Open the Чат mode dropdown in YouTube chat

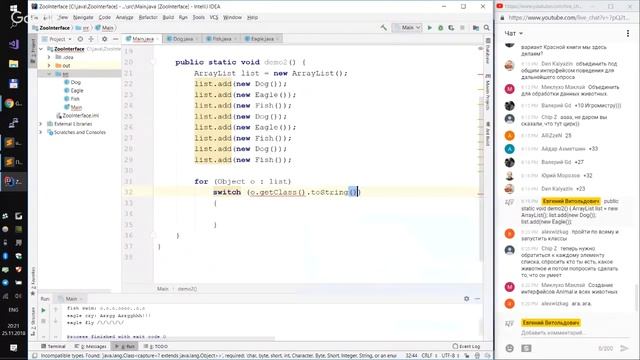tap(513, 33)
